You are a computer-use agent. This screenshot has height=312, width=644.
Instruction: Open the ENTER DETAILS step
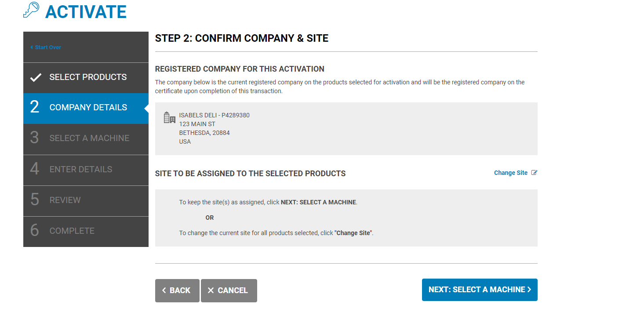coord(86,169)
